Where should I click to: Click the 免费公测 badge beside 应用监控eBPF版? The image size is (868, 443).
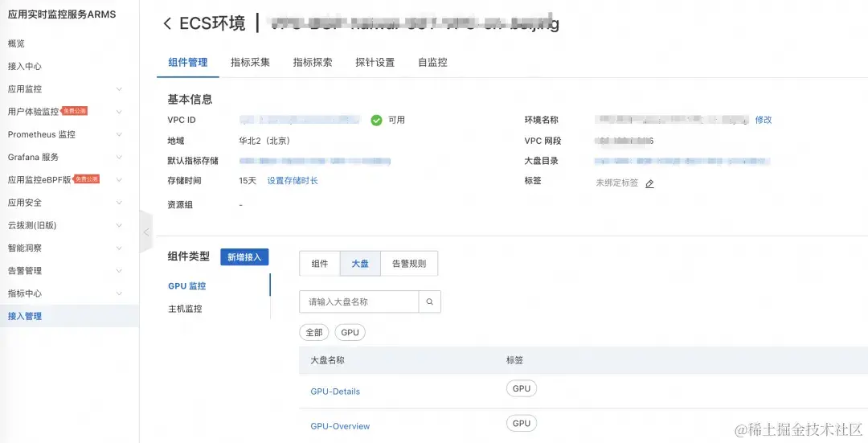point(86,179)
